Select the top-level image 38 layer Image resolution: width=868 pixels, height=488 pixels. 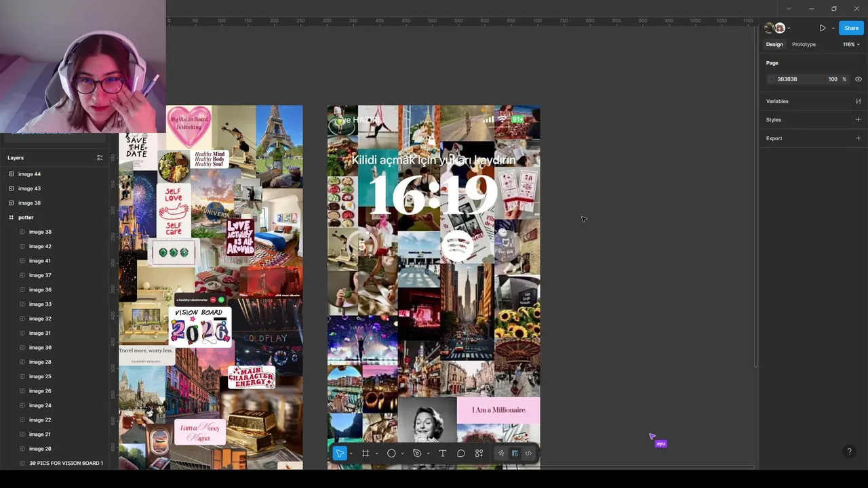pyautogui.click(x=54, y=203)
